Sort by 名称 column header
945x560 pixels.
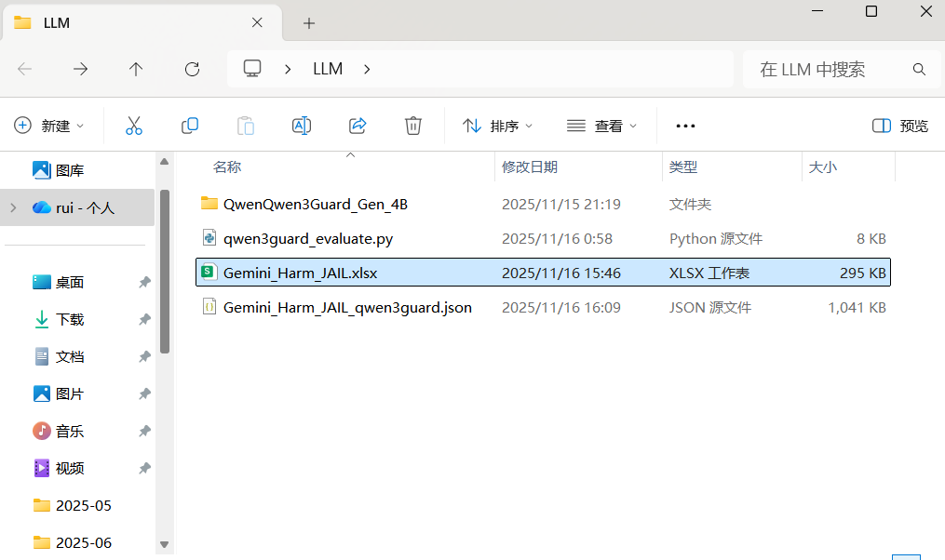coord(226,167)
